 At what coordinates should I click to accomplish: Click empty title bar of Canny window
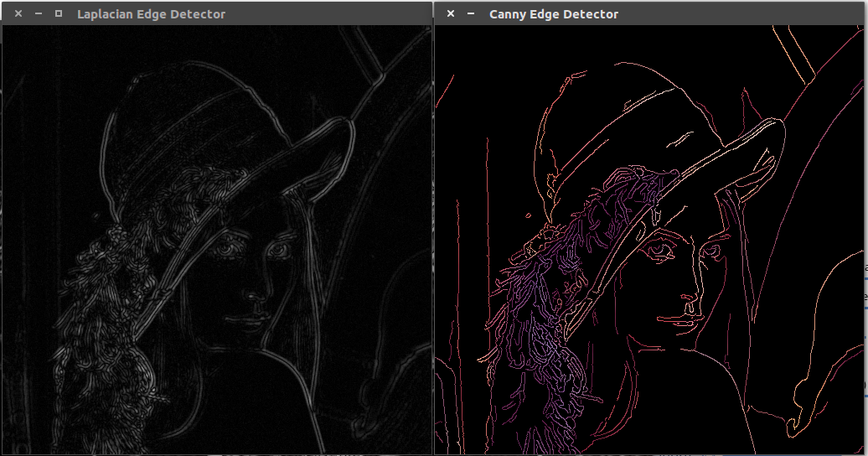[x=737, y=14]
